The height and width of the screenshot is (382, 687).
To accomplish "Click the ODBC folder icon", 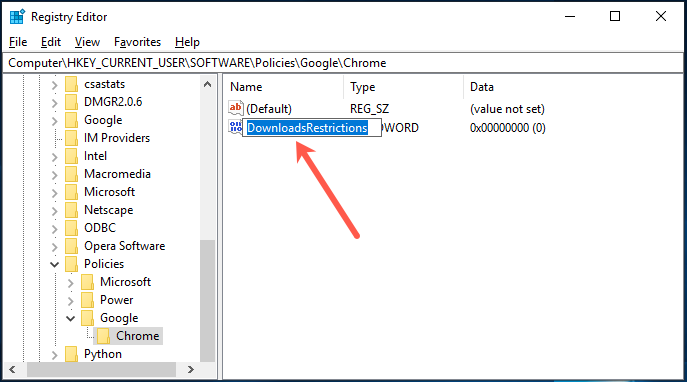I will (71, 228).
